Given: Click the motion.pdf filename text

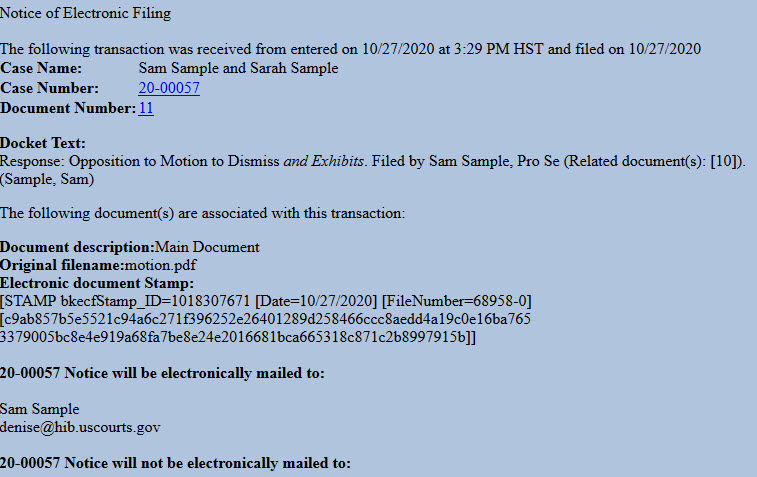Looking at the screenshot, I should (x=161, y=265).
